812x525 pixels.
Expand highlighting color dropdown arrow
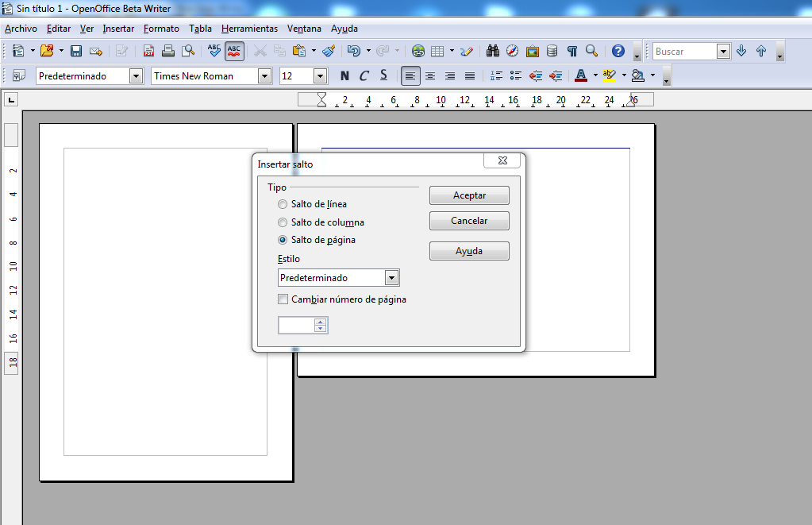click(x=624, y=75)
